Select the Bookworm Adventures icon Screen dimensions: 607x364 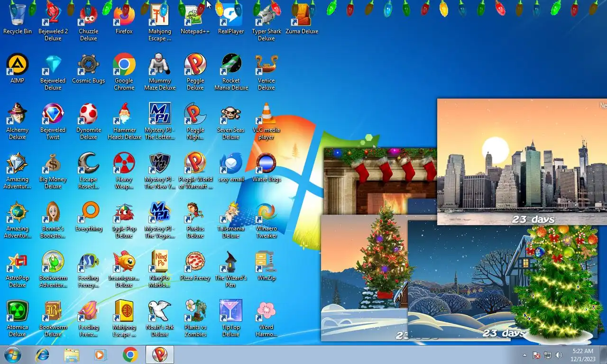(53, 269)
